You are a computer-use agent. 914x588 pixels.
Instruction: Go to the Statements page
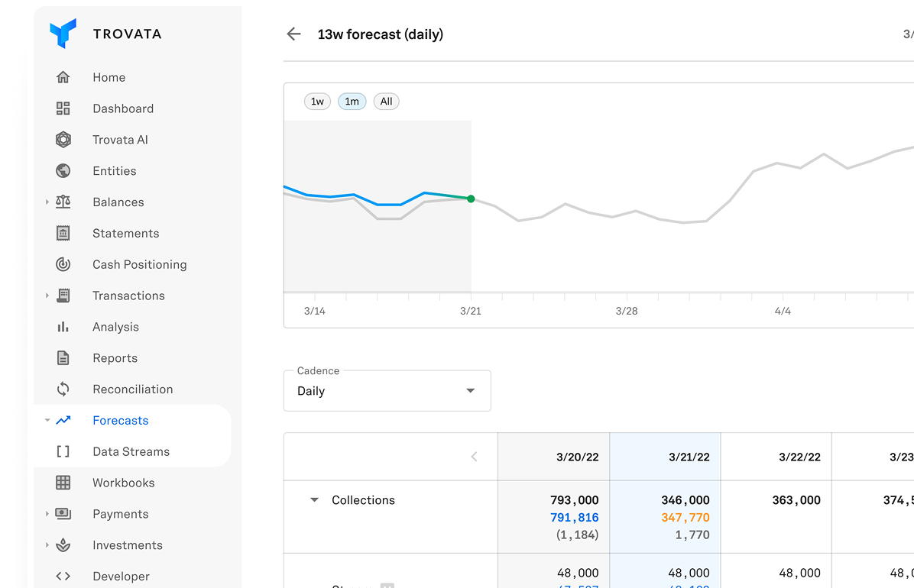tap(125, 233)
